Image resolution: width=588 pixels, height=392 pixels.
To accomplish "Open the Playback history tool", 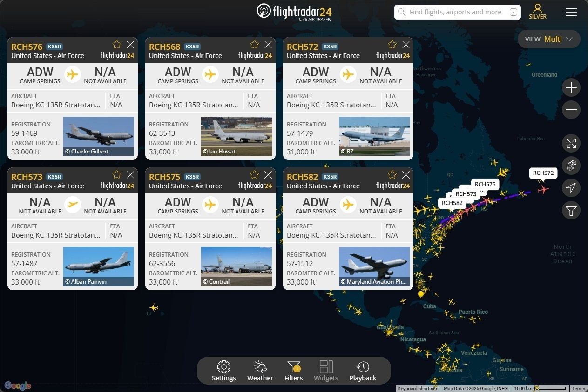I will pos(362,371).
